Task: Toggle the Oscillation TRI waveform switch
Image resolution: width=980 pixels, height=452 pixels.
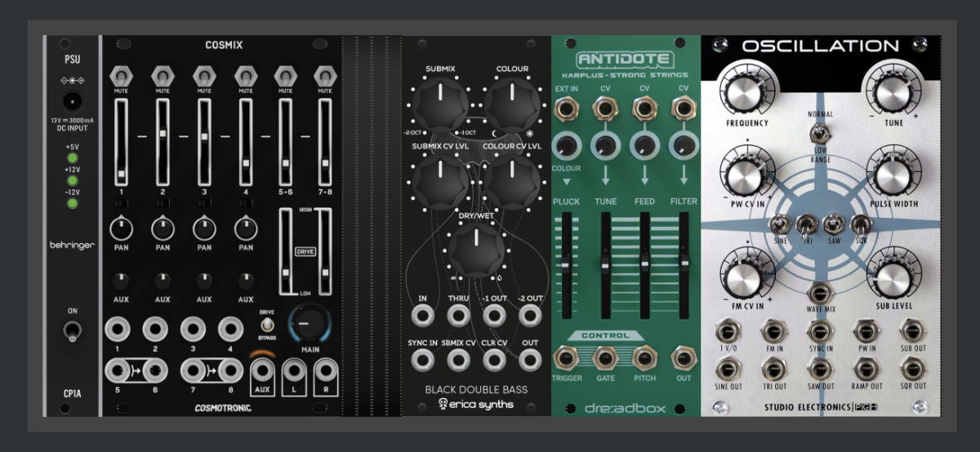Action: [806, 224]
